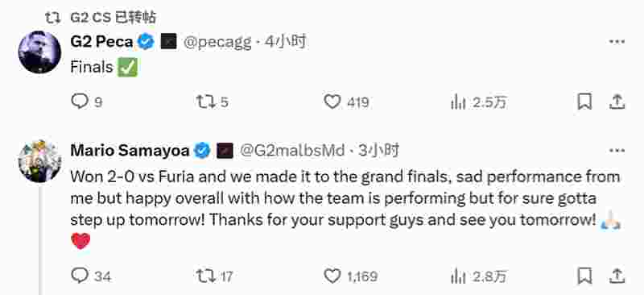Viewport: 644px width, 295px height.
Task: Bookmark Mario Samayoa's post
Action: tap(584, 275)
